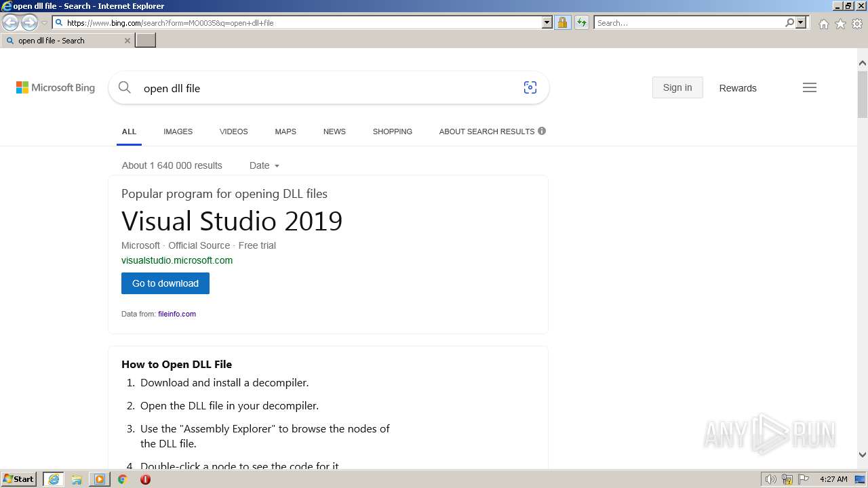
Task: Click the Visual Studio 2019 heading
Action: [232, 221]
